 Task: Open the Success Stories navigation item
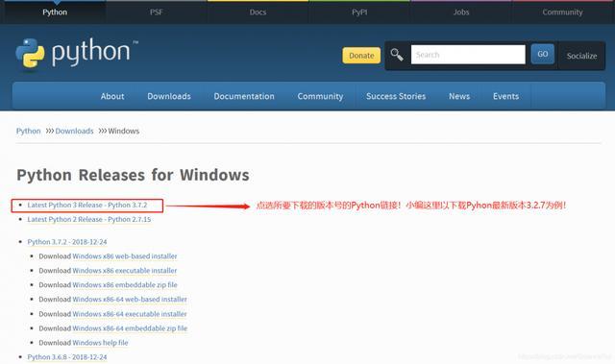click(x=396, y=96)
